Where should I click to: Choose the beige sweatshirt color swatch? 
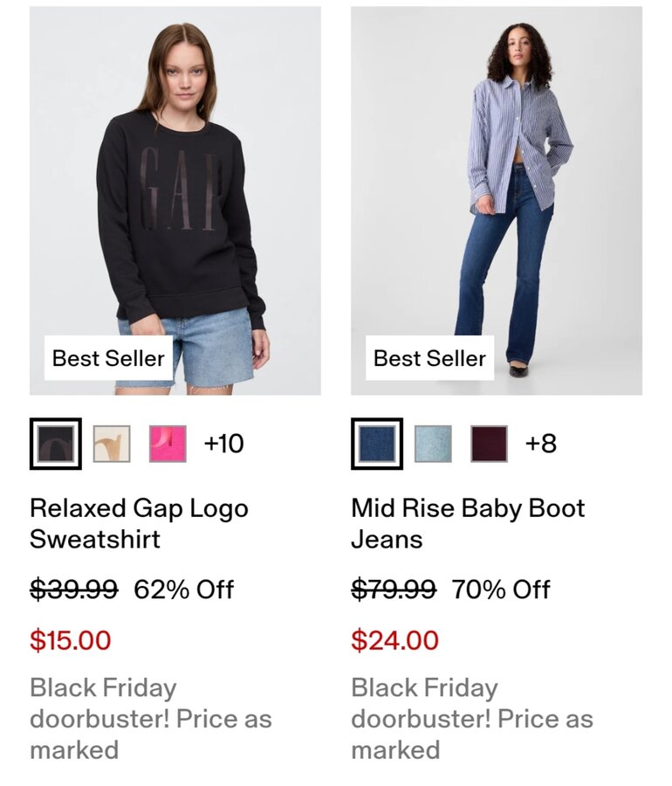click(x=112, y=444)
